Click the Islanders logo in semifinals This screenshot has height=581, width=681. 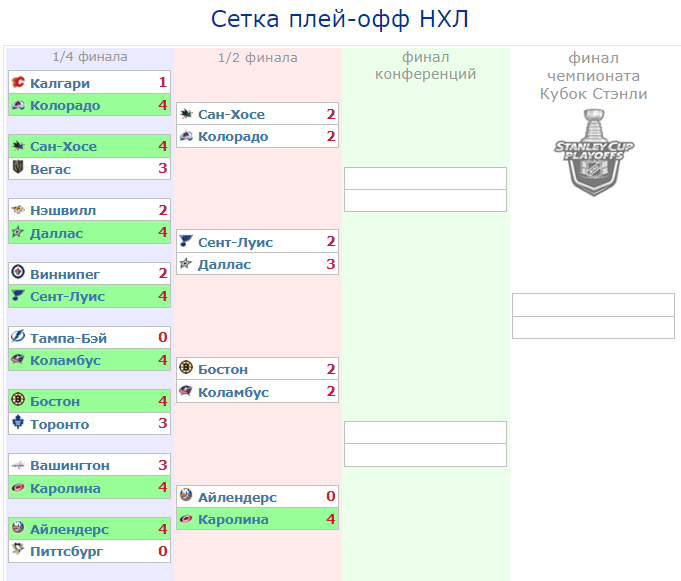click(186, 495)
